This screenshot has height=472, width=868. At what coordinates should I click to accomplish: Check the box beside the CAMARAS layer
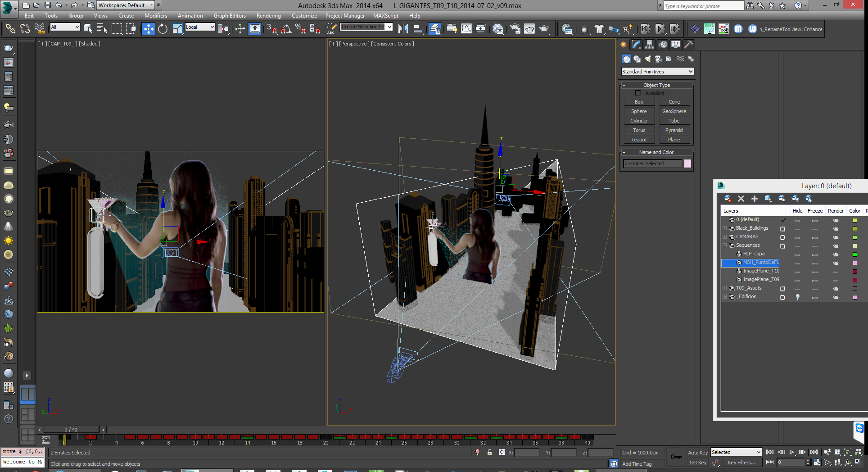pyautogui.click(x=782, y=237)
